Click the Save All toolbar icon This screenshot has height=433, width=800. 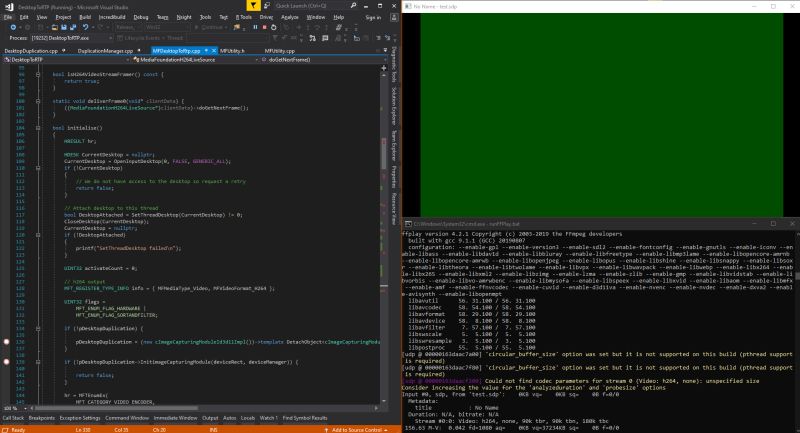click(73, 28)
